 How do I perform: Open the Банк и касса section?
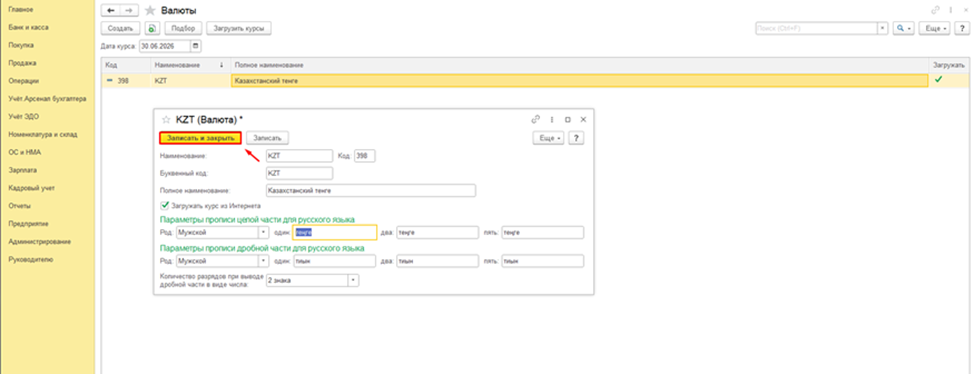[28, 27]
